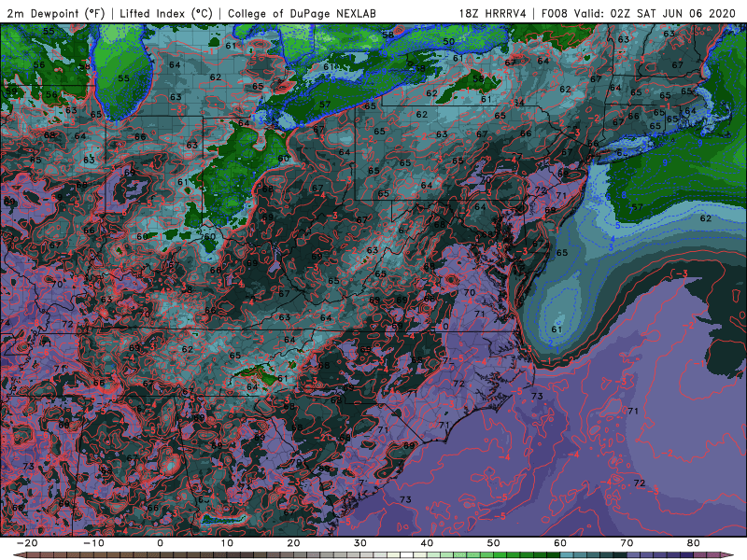Click the "-10" label on the color scale
Viewport: 747px width, 560px height.
(x=93, y=543)
